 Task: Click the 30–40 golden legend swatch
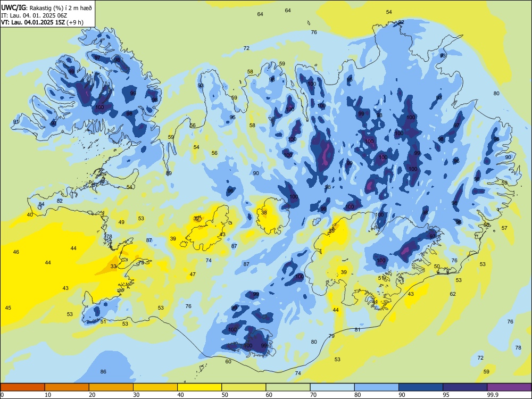click(x=155, y=387)
